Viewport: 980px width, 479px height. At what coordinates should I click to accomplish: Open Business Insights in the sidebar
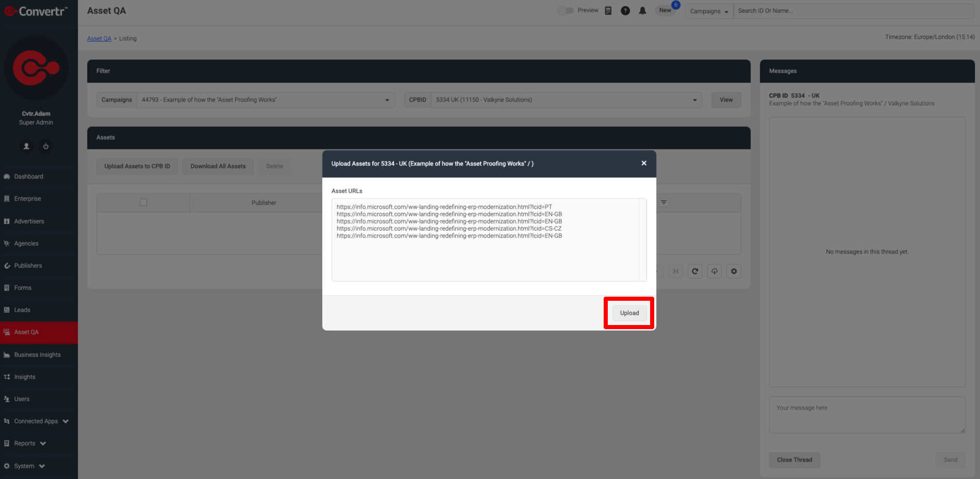tap(39, 355)
